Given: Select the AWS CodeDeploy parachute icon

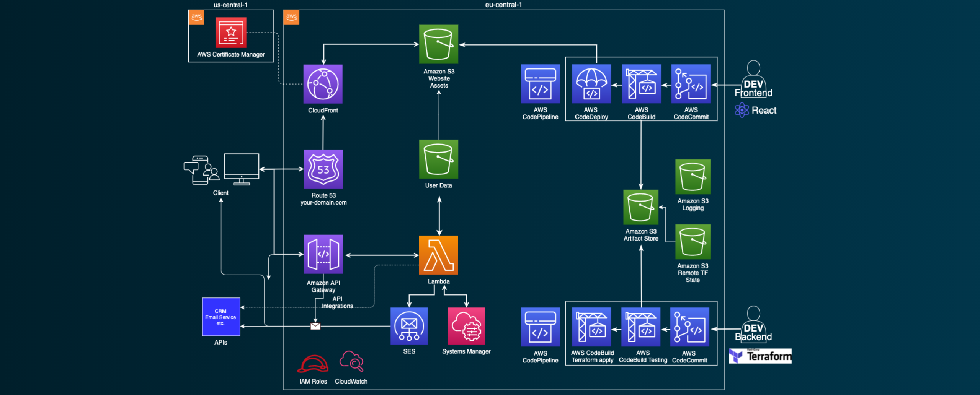Looking at the screenshot, I should click(x=591, y=84).
